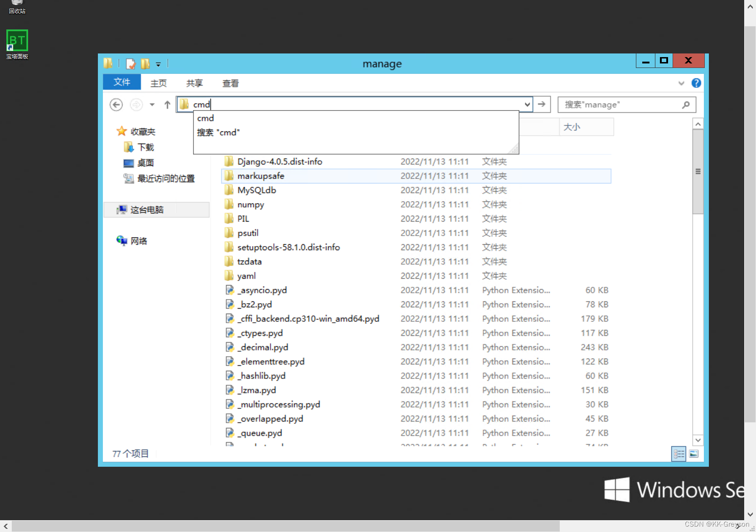
Task: Open the recent locations dropdown arrow
Action: pos(152,105)
